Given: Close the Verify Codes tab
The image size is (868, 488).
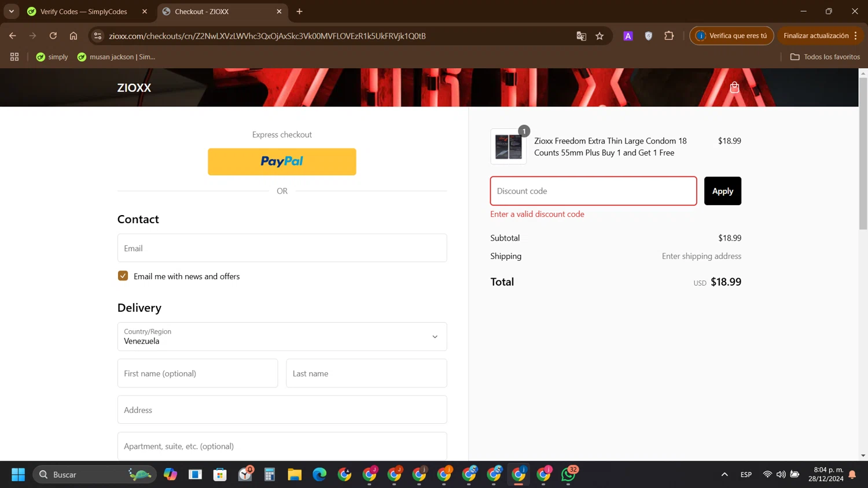Looking at the screenshot, I should pos(145,12).
